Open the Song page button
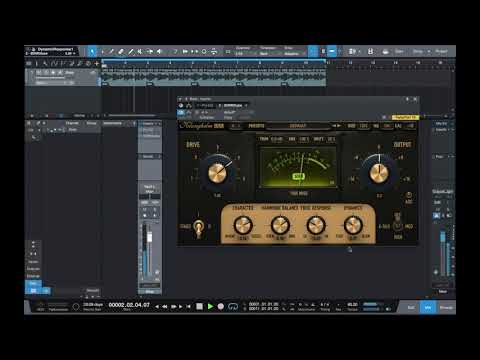Image resolution: width=480 pixels, height=360 pixels. coord(418,51)
